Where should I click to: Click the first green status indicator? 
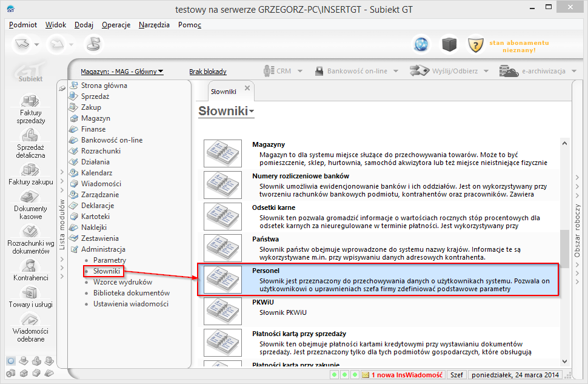(x=334, y=375)
